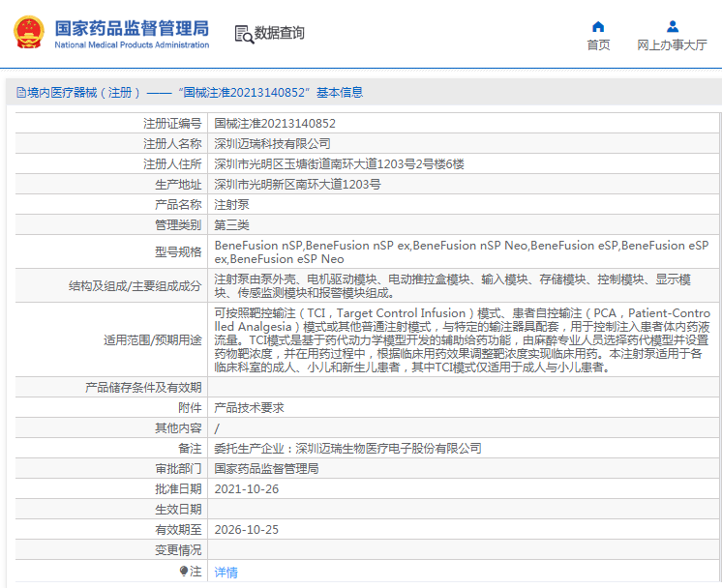Click the 注册人住所 label
Image resolution: width=722 pixels, height=588 pixels.
click(x=172, y=163)
